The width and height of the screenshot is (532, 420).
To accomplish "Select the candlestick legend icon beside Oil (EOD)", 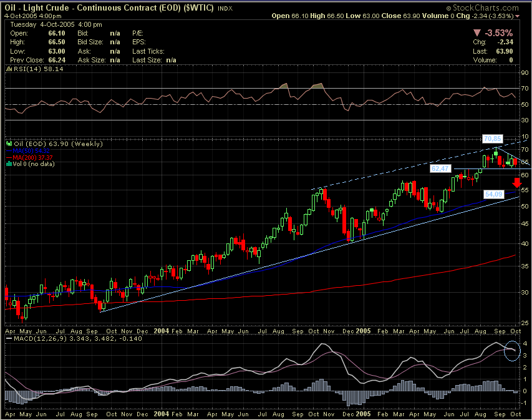I will pyautogui.click(x=8, y=144).
